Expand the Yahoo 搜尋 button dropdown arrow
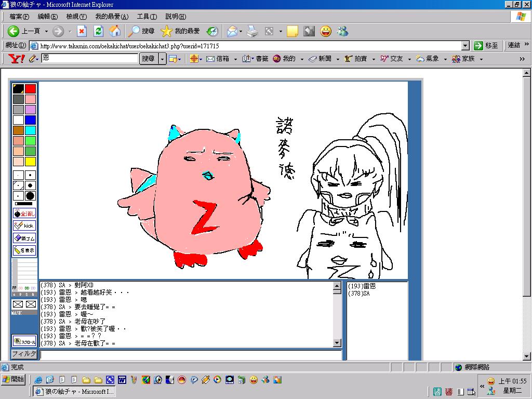Viewport: 532px width, 399px height. click(162, 59)
